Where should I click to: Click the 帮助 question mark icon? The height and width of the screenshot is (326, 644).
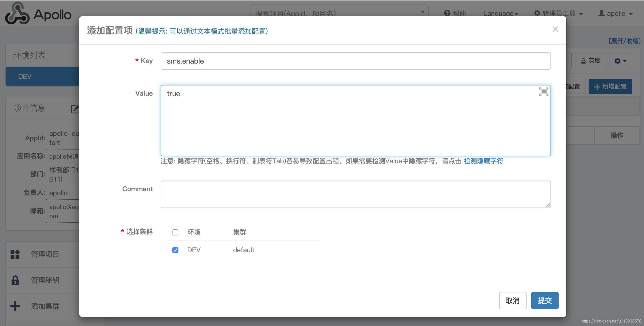click(447, 13)
